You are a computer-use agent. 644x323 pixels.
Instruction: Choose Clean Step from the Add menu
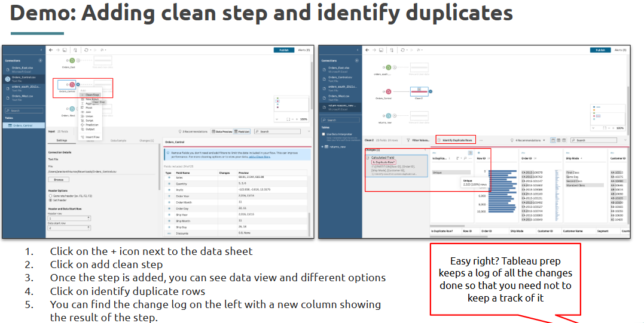tap(90, 95)
